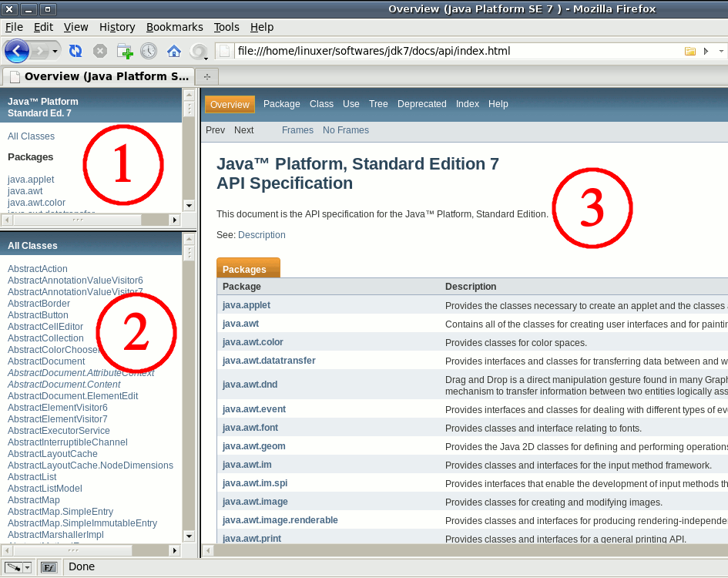Click the loading throbber dropdown icon
This screenshot has height=578, width=728.
(x=200, y=51)
